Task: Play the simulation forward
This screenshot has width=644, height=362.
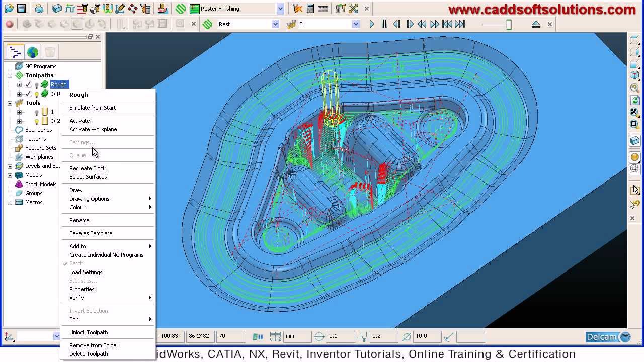Action: point(372,24)
